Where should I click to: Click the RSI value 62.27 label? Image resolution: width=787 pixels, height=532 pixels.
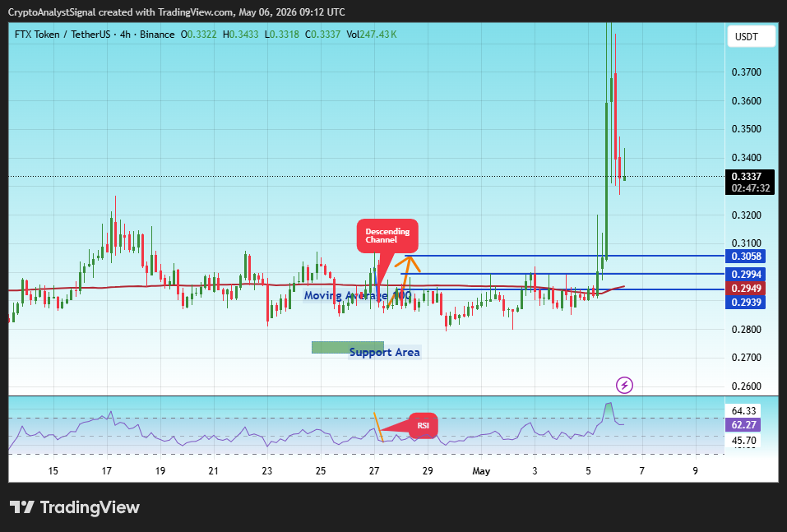click(743, 424)
